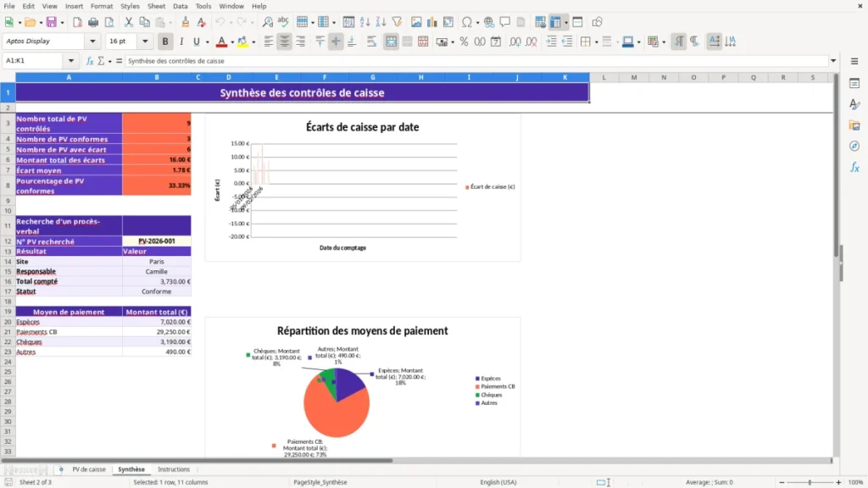Click the Cut scissors icon
This screenshot has height=488, width=868.
coord(129,22)
